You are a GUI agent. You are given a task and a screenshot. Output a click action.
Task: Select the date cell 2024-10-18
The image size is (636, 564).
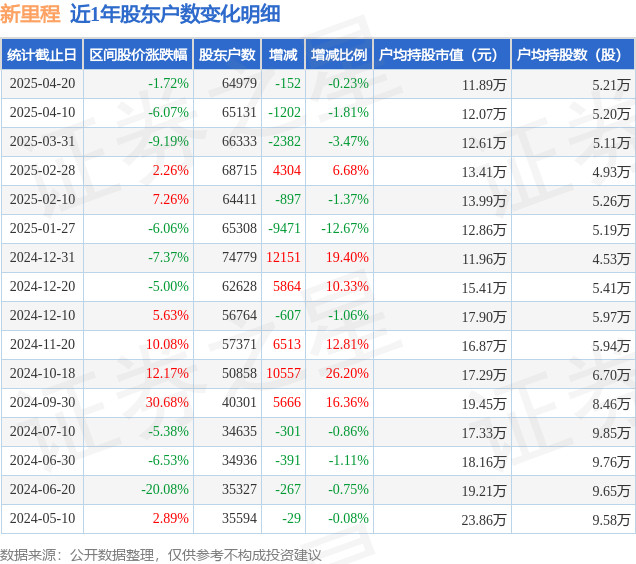tap(42, 373)
